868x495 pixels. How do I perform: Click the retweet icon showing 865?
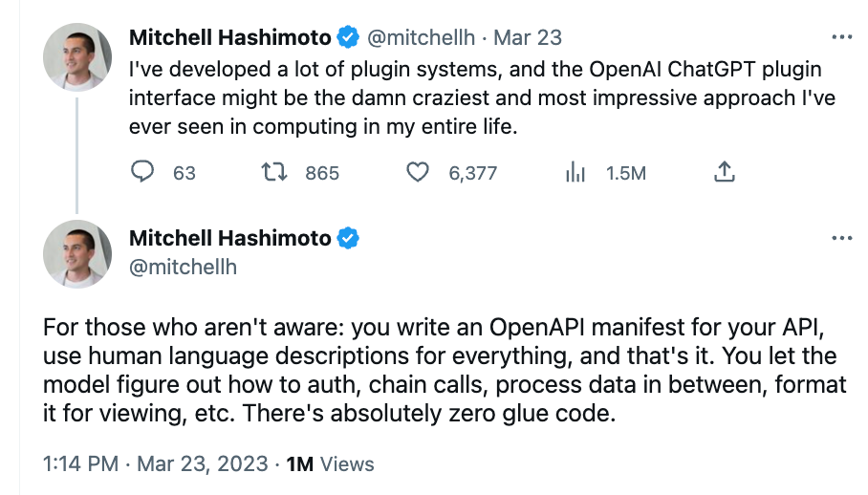(x=274, y=172)
